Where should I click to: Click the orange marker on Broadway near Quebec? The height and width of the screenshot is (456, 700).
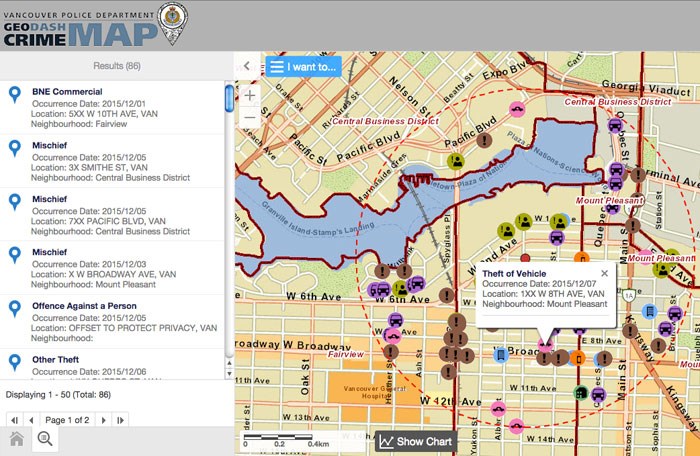tap(578, 358)
